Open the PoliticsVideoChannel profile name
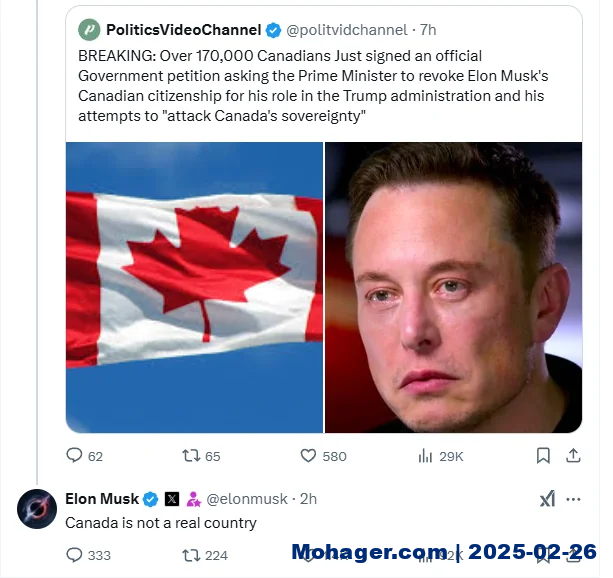This screenshot has width=613, height=578. pyautogui.click(x=183, y=30)
